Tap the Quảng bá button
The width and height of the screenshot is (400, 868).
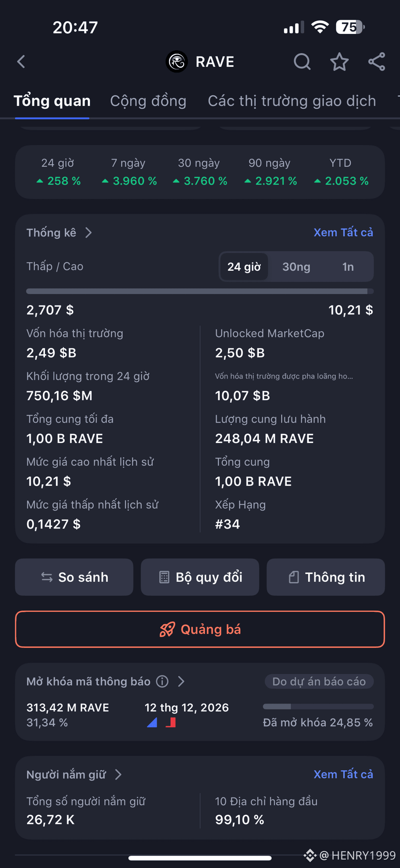click(200, 629)
